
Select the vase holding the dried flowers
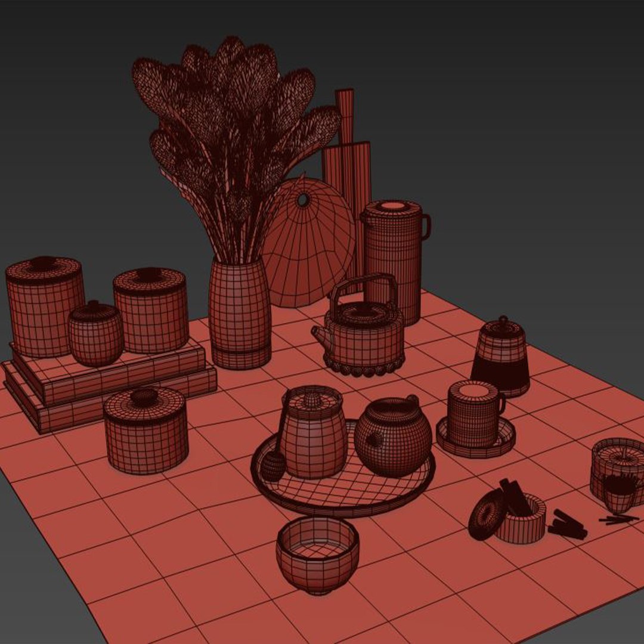coord(240,314)
